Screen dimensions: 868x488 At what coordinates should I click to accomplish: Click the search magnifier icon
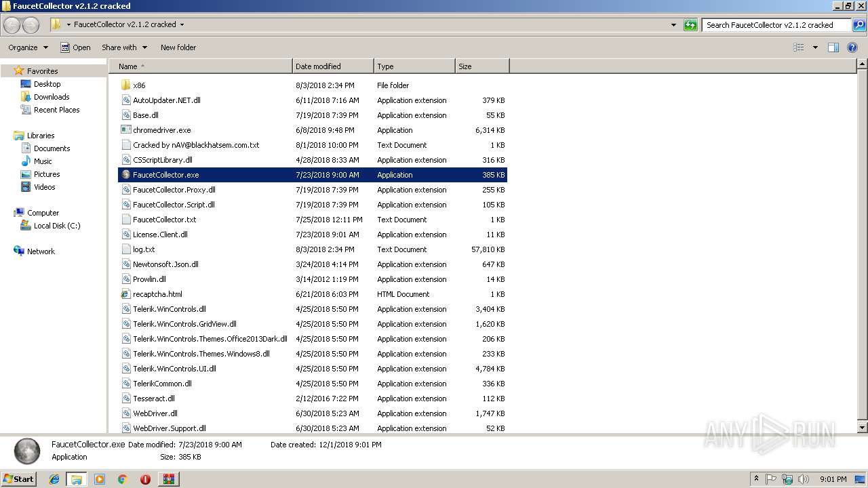point(859,25)
